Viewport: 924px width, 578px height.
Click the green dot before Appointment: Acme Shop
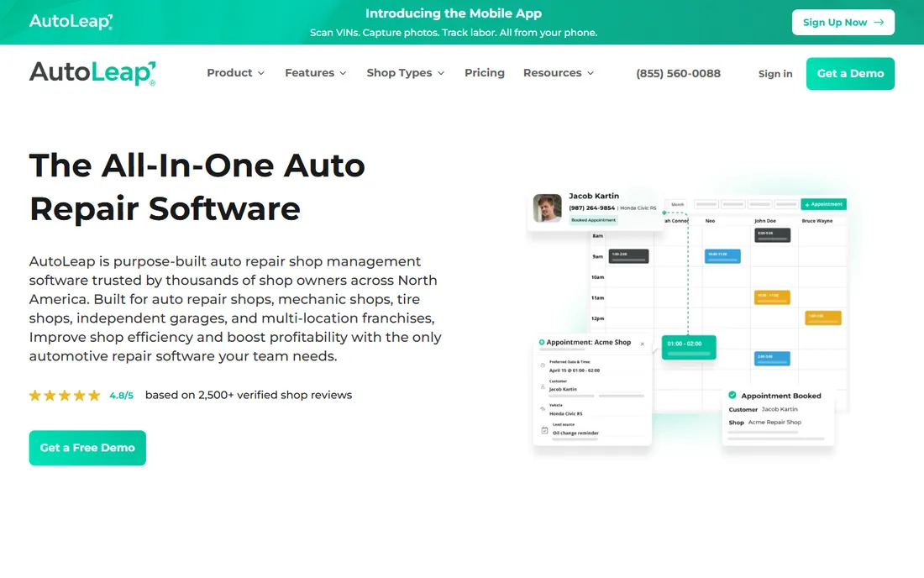click(542, 342)
